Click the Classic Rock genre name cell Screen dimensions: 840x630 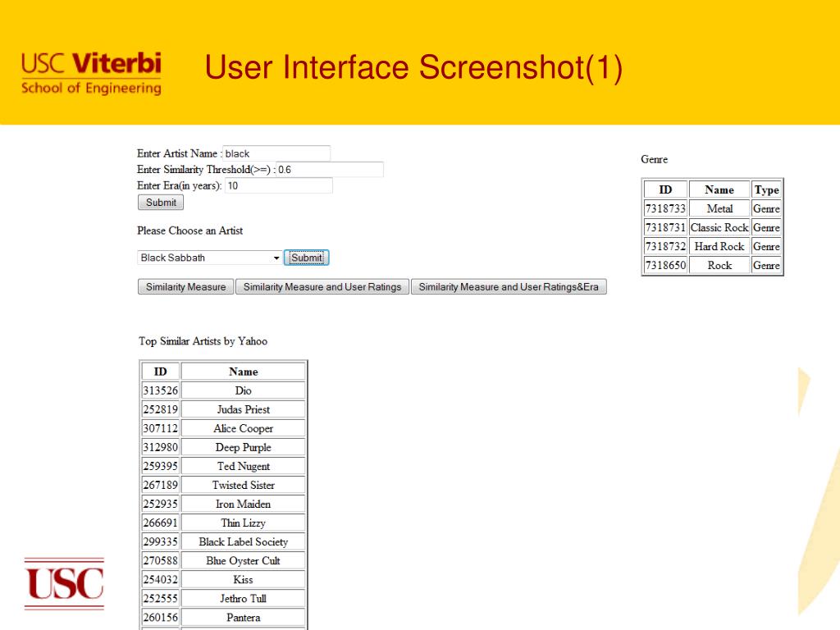[x=719, y=228]
